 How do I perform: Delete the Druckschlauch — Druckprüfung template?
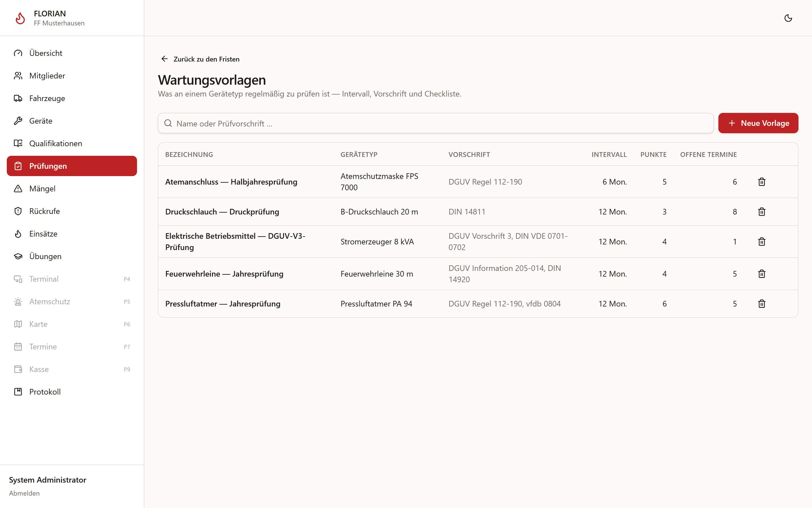[762, 212]
